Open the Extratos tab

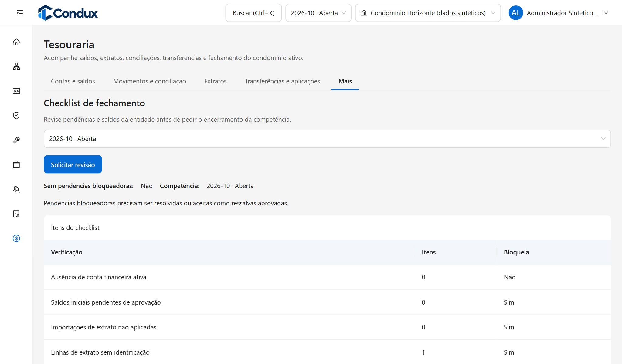coord(215,81)
